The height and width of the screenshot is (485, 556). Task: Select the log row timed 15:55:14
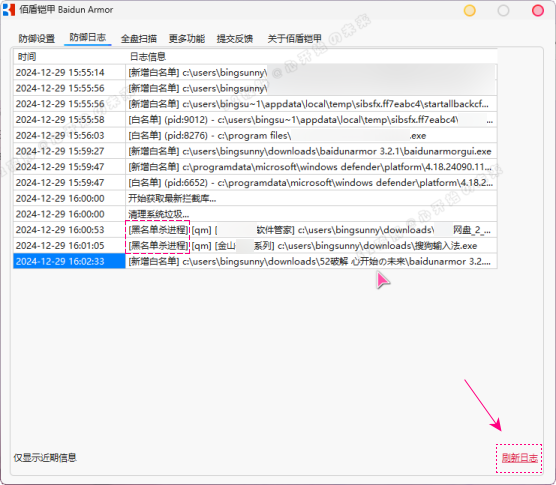255,72
